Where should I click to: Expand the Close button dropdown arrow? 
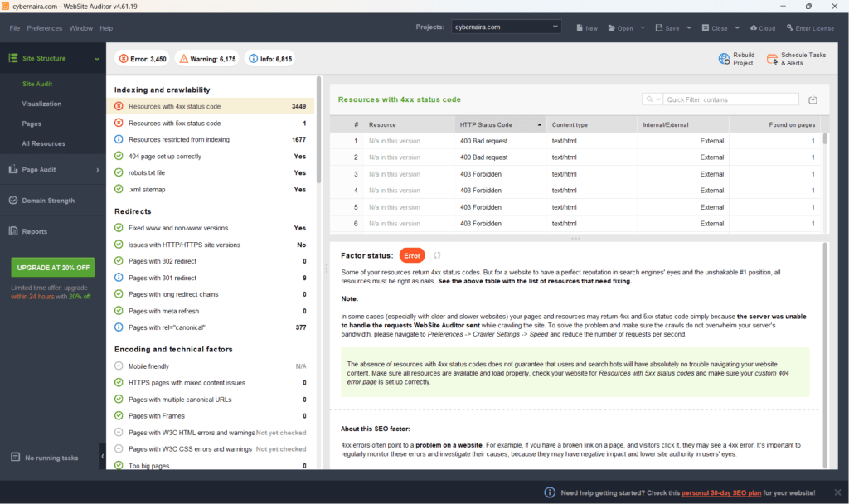(737, 27)
